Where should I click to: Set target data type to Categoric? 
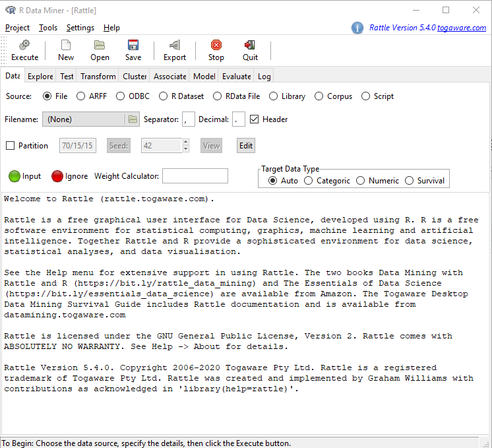tap(309, 181)
